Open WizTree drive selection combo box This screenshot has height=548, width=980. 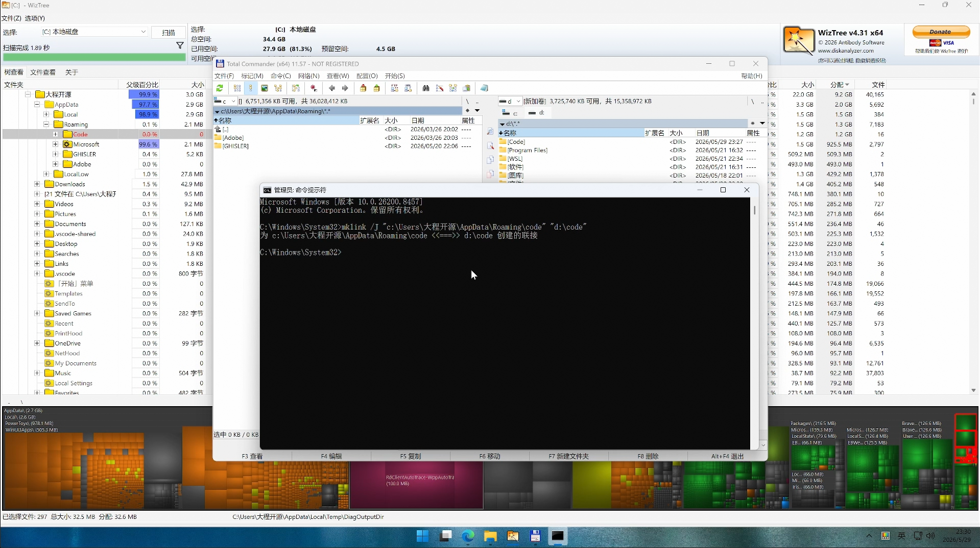pyautogui.click(x=94, y=32)
